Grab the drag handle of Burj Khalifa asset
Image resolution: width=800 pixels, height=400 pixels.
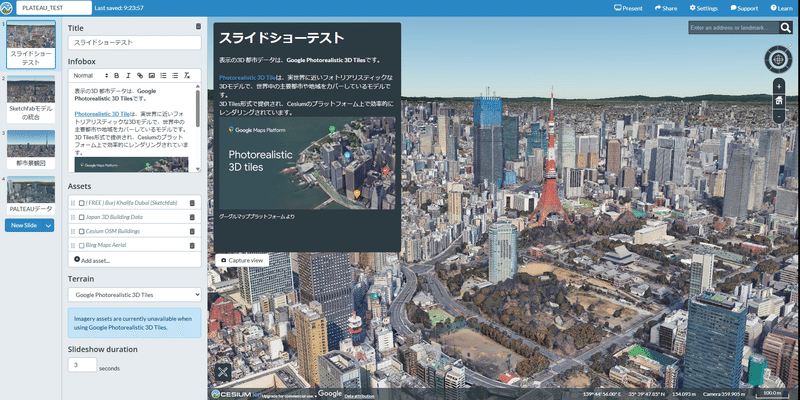pyautogui.click(x=73, y=203)
